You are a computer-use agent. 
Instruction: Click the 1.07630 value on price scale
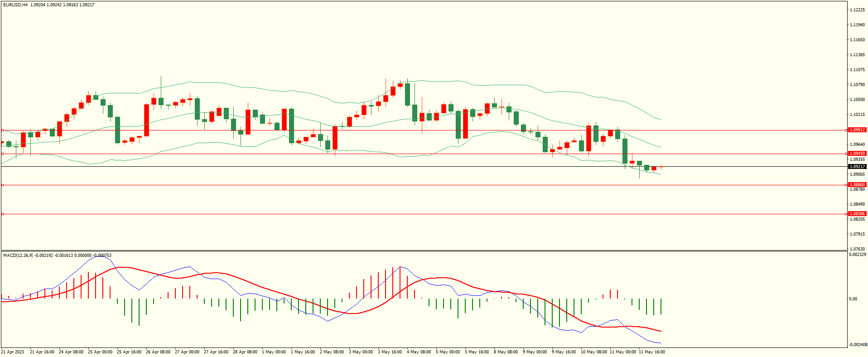click(x=857, y=249)
